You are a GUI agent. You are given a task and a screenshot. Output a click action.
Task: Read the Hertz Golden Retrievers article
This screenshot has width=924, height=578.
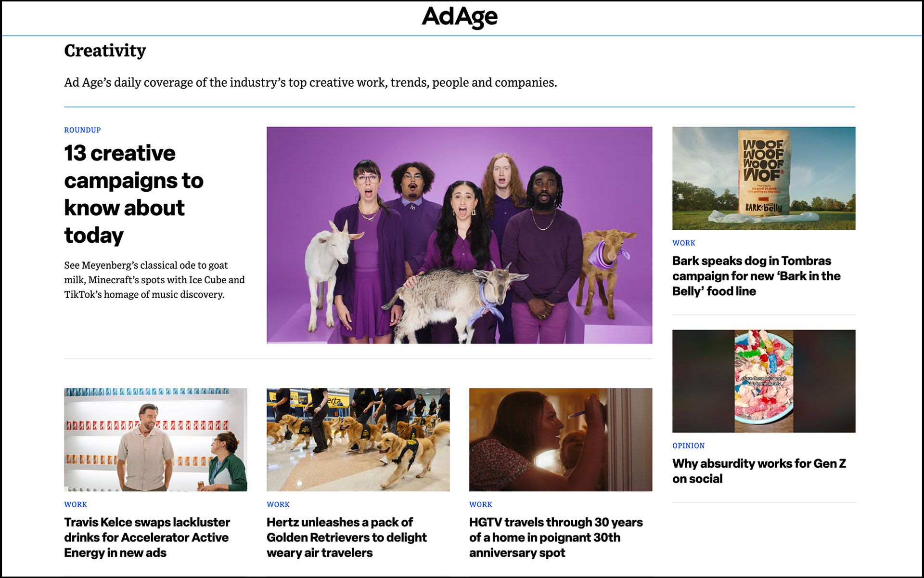tap(346, 538)
